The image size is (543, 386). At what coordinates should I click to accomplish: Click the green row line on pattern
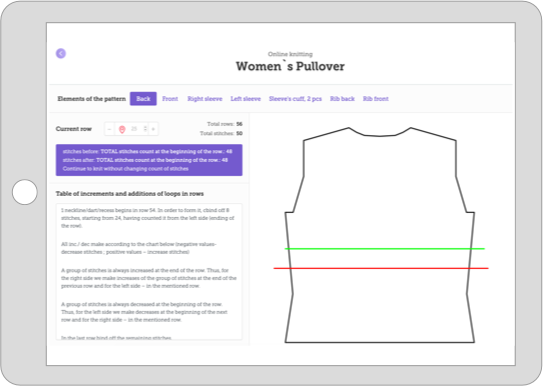coord(384,249)
